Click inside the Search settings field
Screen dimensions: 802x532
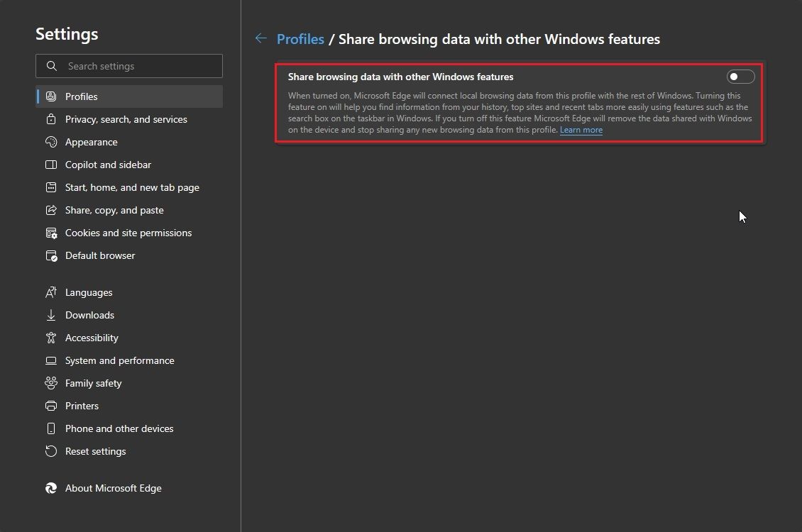pos(135,66)
